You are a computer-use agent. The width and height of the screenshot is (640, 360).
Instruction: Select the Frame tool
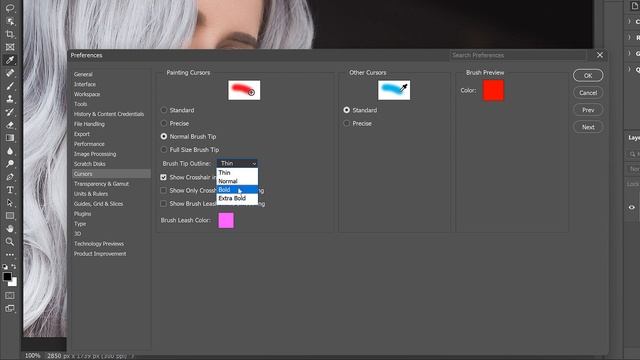click(10, 47)
